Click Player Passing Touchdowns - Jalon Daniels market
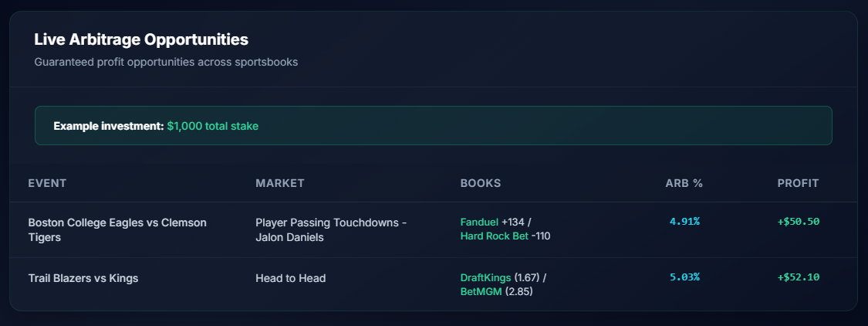The image size is (868, 326). 331,230
